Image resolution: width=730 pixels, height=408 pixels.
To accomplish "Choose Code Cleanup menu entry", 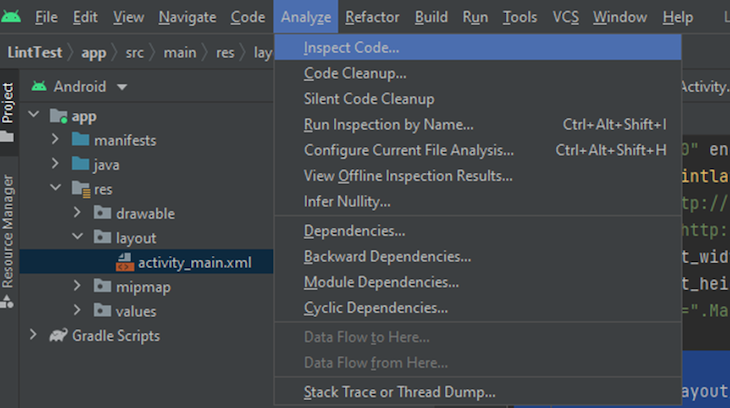I will [354, 73].
